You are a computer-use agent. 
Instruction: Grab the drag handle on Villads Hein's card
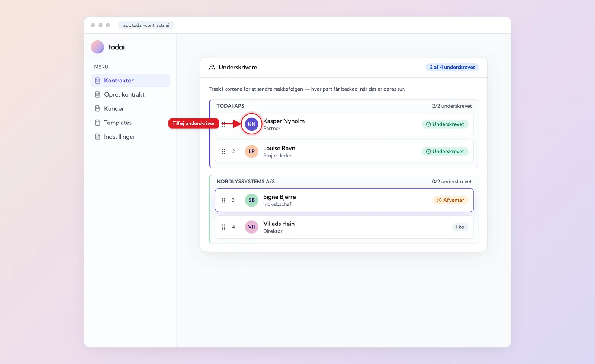(223, 227)
